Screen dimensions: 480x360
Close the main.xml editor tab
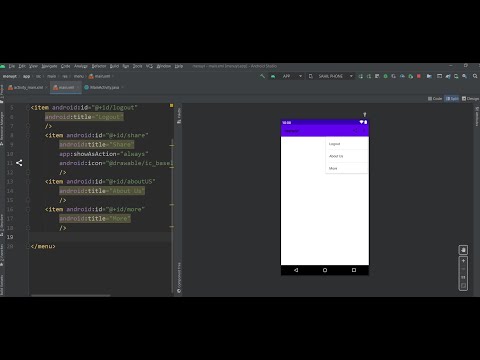(78, 87)
